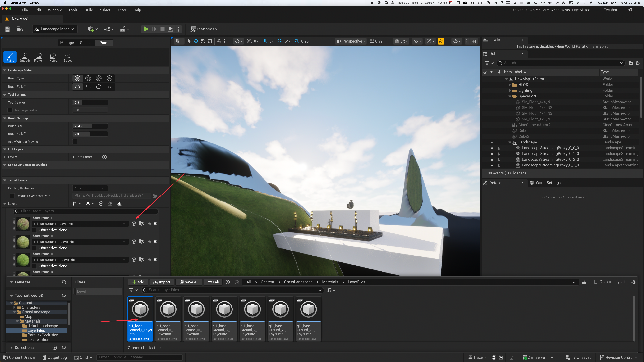This screenshot has height=362, width=644.
Task: Select the Flatten landscape tool
Action: 39,57
